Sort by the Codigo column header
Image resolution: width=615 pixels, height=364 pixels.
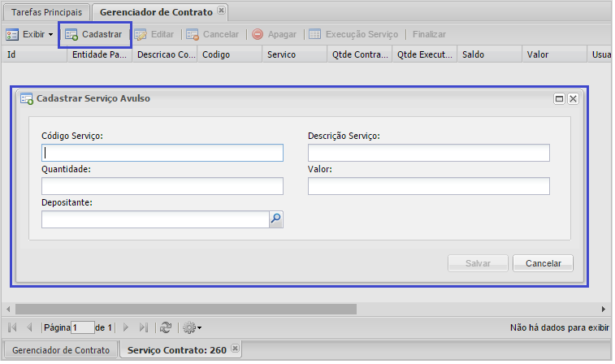[x=230, y=54]
